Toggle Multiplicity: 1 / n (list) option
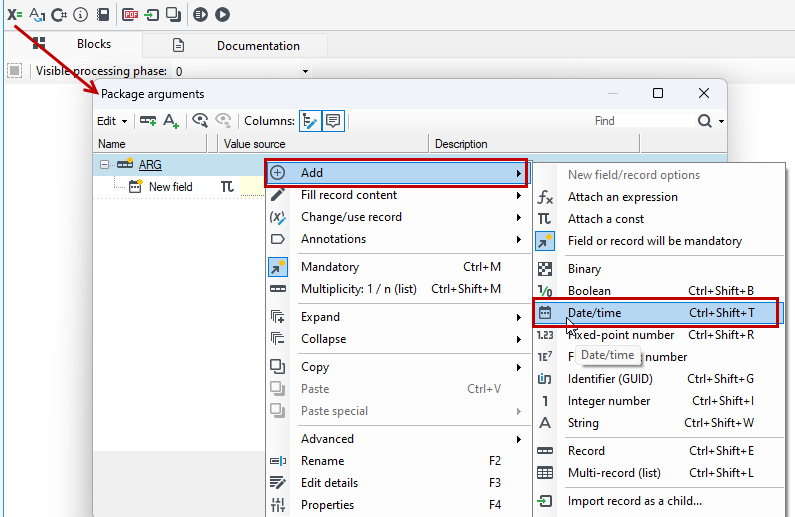Screen dimensions: 795x517 (396, 289)
